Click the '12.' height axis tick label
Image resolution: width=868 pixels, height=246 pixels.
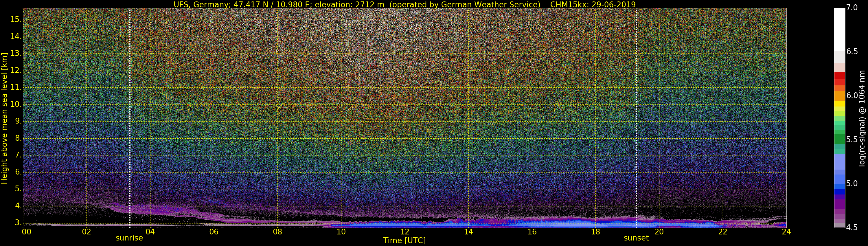coord(16,70)
